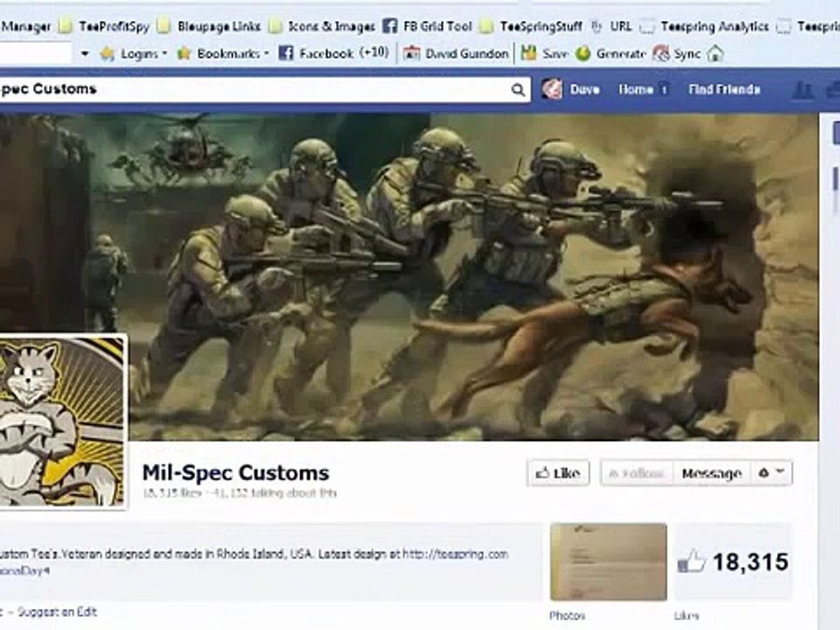The height and width of the screenshot is (630, 840).
Task: Open the Icons & Images bookmark folder
Action: (x=322, y=26)
